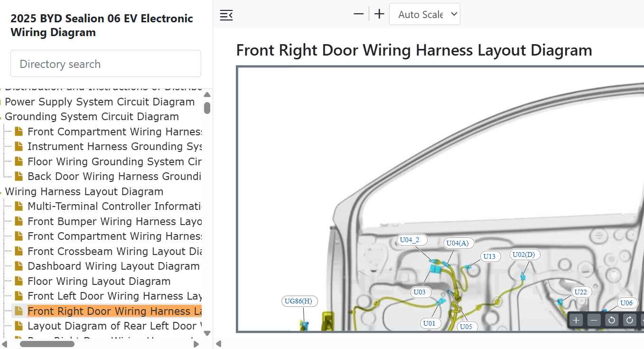The height and width of the screenshot is (349, 644).
Task: Open Grounding System Circuit Diagram section
Action: pos(92,116)
